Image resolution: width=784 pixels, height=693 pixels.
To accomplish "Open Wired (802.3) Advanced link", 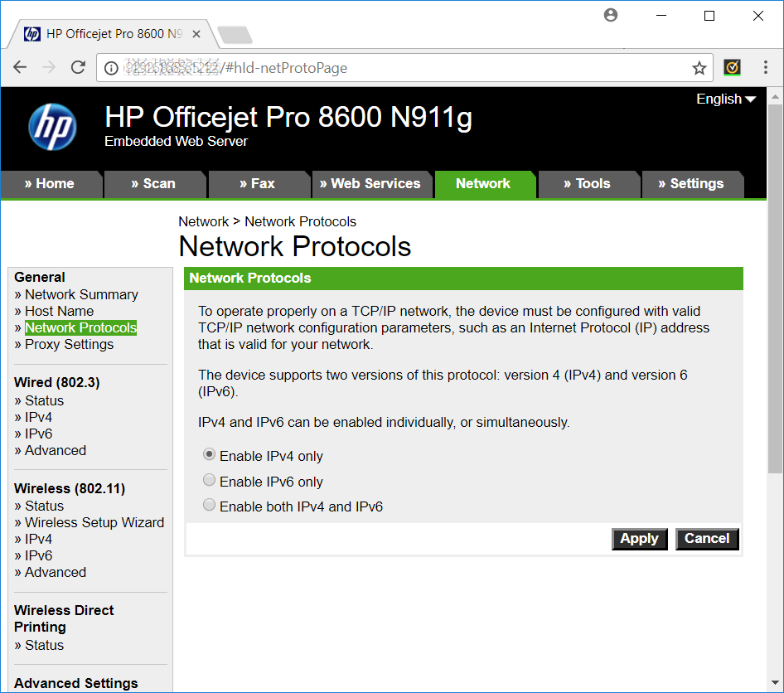I will [x=56, y=450].
